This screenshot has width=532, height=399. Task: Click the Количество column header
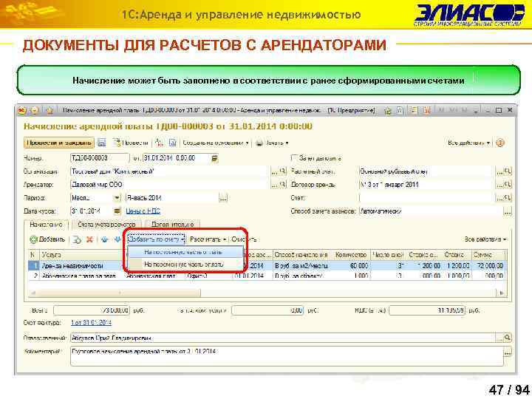351,254
